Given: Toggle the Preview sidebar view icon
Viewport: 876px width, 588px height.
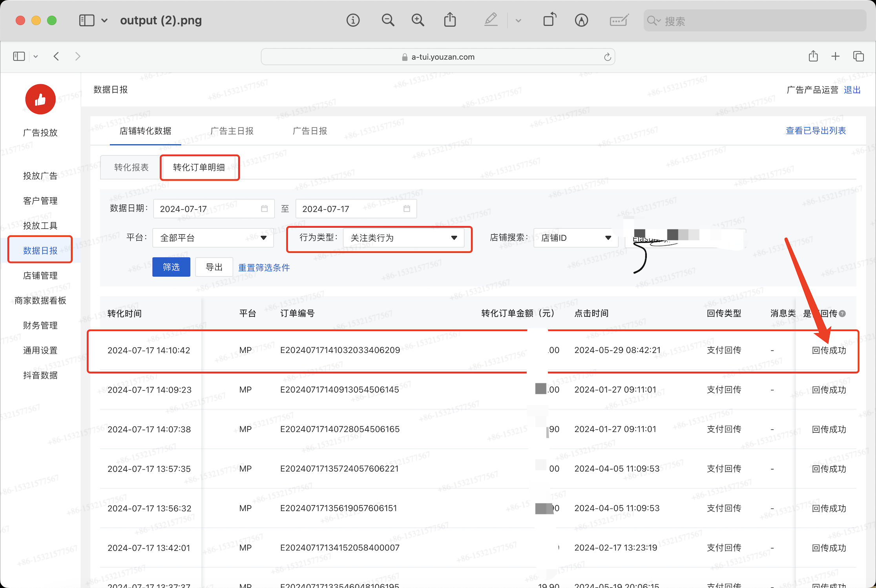Looking at the screenshot, I should (x=87, y=20).
